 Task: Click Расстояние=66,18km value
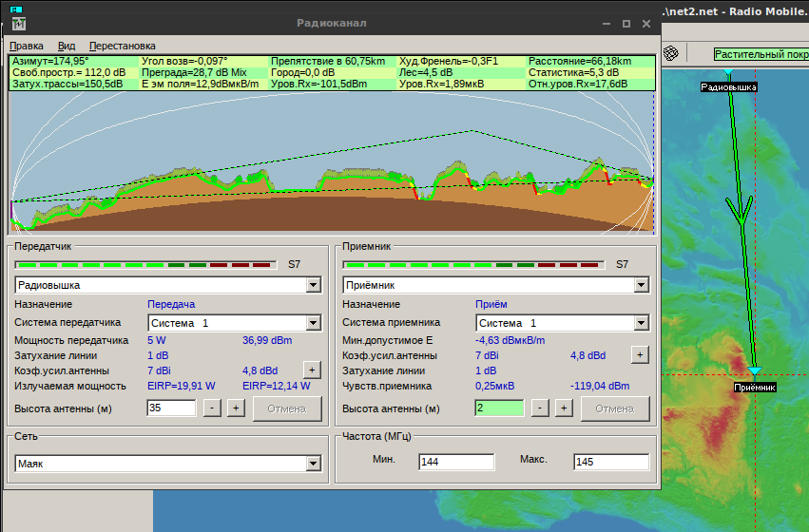[x=580, y=62]
